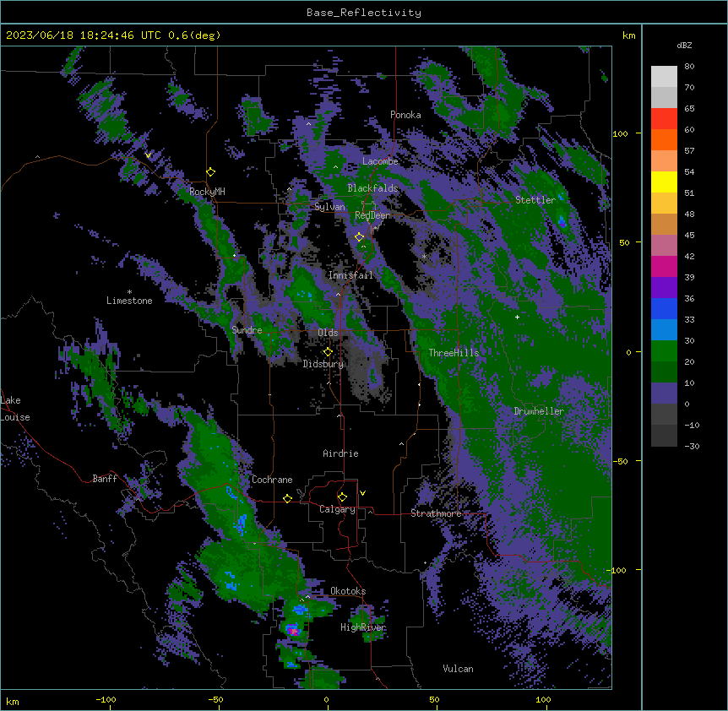
Task: Click the Drumheller city label
Action: coord(539,411)
